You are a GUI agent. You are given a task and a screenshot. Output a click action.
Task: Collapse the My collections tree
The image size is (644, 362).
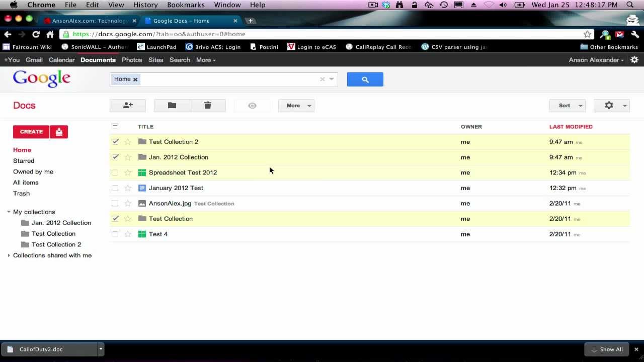point(9,212)
